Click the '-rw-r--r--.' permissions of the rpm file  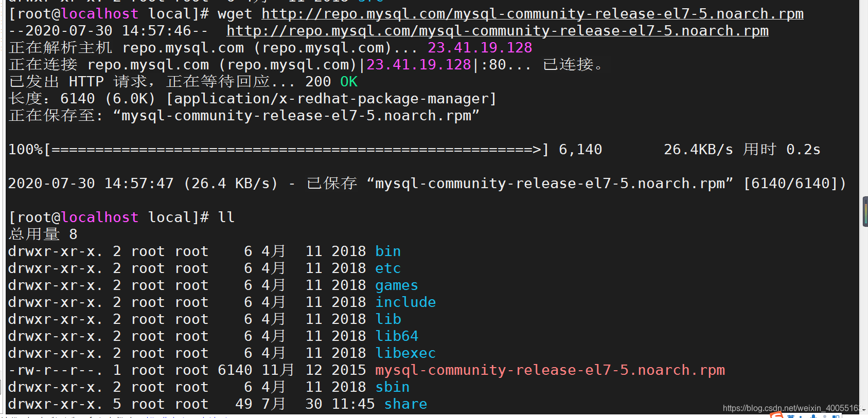pos(56,370)
